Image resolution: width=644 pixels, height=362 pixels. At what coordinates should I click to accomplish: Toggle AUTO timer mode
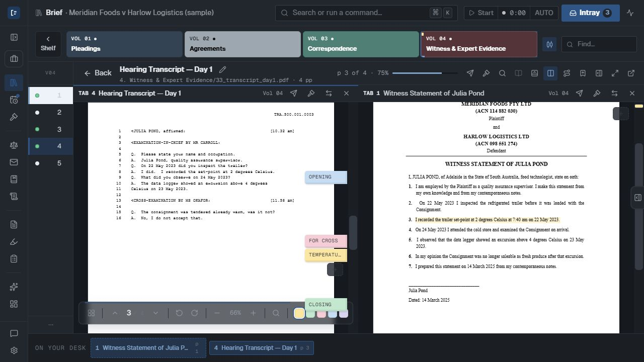click(544, 13)
